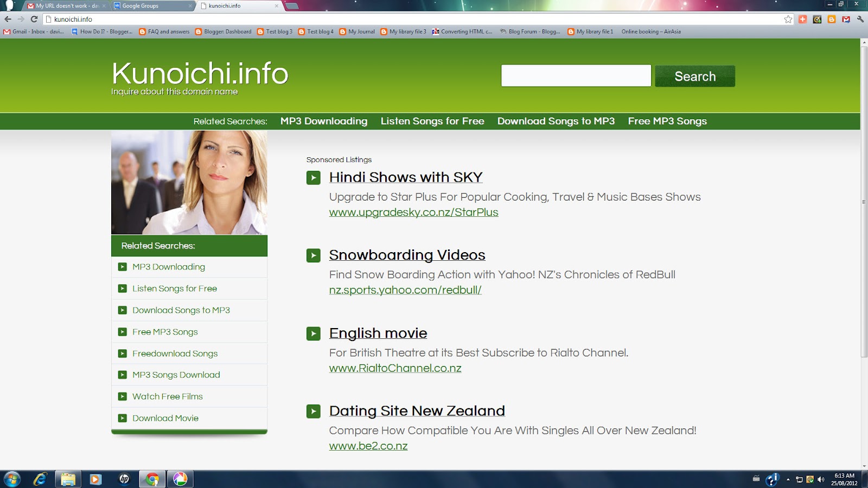Open the Test blog 4 bookmark
Screen dimensions: 868x488
(316, 31)
